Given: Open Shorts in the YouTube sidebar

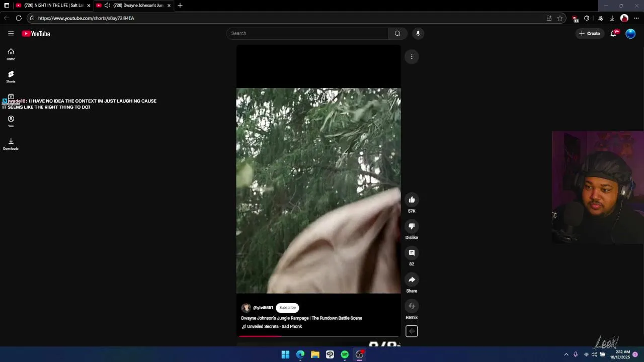Looking at the screenshot, I should coord(11,76).
